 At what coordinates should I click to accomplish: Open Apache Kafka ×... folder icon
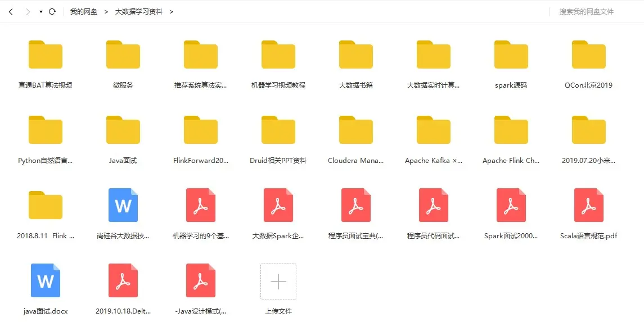click(x=433, y=130)
